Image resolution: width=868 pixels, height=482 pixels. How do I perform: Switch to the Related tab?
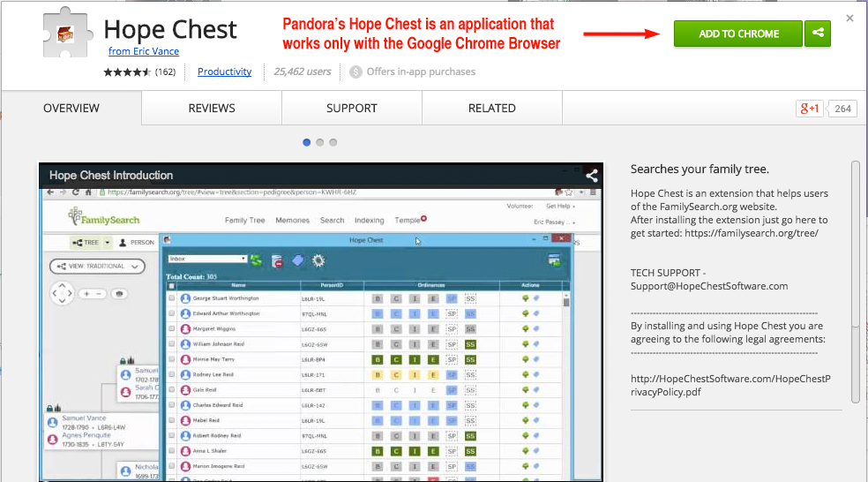[491, 108]
